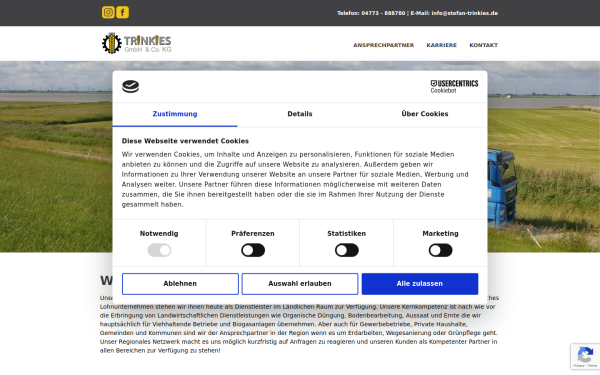The height and width of the screenshot is (375, 600).
Task: Toggle the Notwendig cookie switch
Action: coord(159,250)
